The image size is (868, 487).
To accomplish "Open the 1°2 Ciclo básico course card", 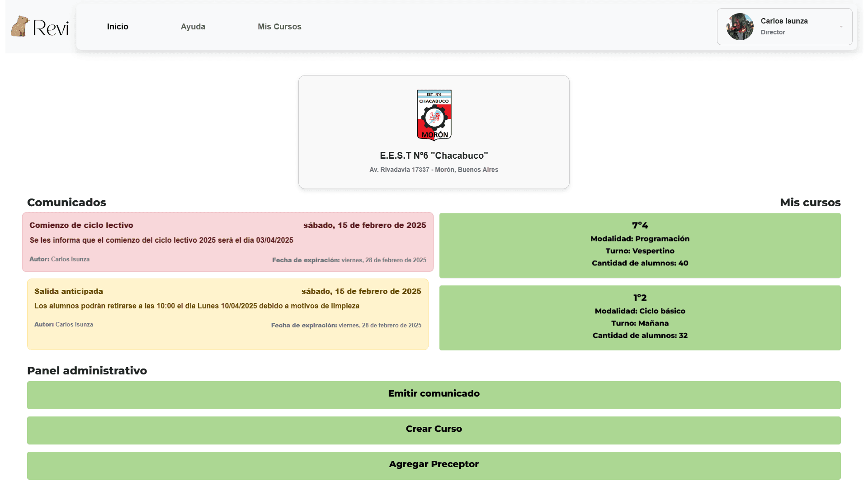I will [x=640, y=317].
